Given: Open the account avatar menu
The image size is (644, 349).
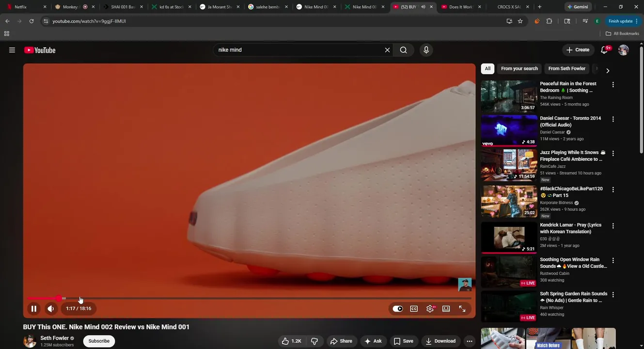Looking at the screenshot, I should tap(624, 50).
